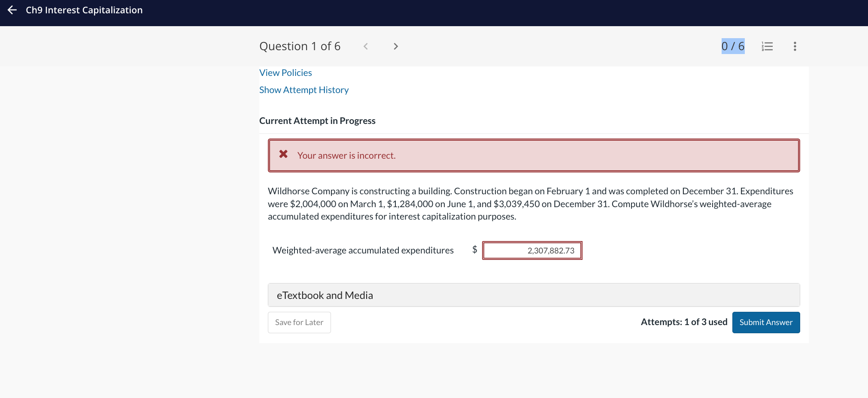The image size is (868, 398).
Task: Click the Weighted-average accumulated expenditures label
Action: pyautogui.click(x=363, y=250)
